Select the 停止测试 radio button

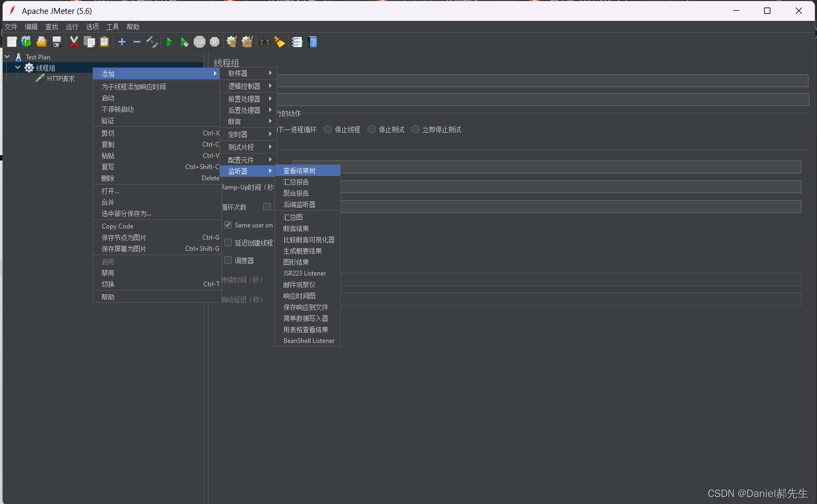372,129
